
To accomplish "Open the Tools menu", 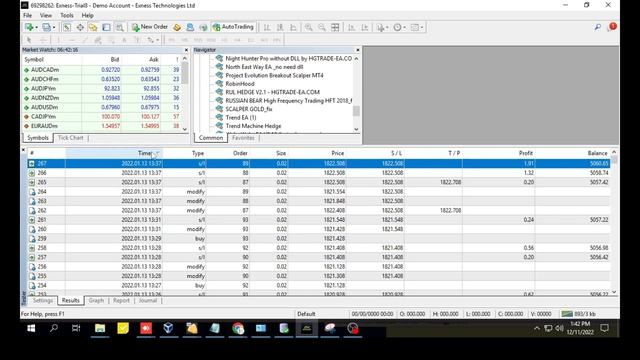I will point(67,15).
